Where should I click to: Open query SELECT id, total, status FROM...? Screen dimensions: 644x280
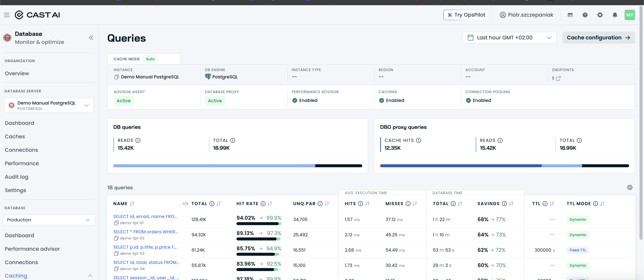click(x=146, y=262)
